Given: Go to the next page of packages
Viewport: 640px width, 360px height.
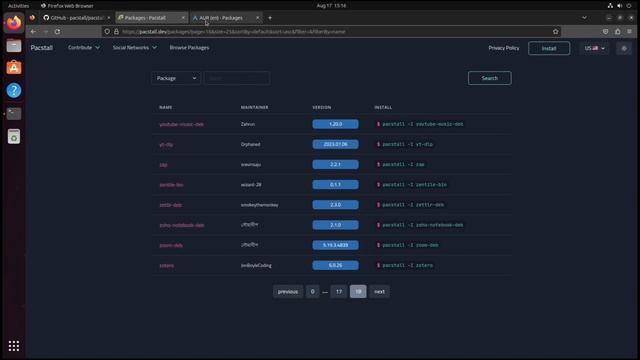Looking at the screenshot, I should point(379,291).
